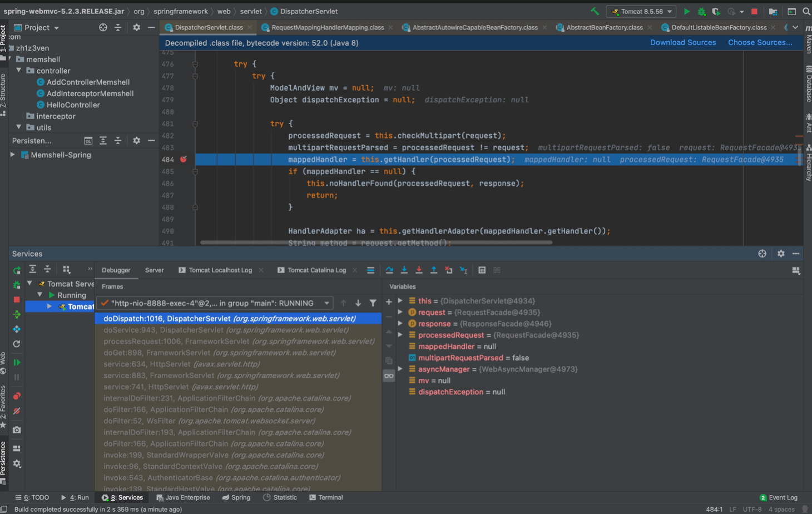Select doService:943 stack frame

tap(238, 330)
